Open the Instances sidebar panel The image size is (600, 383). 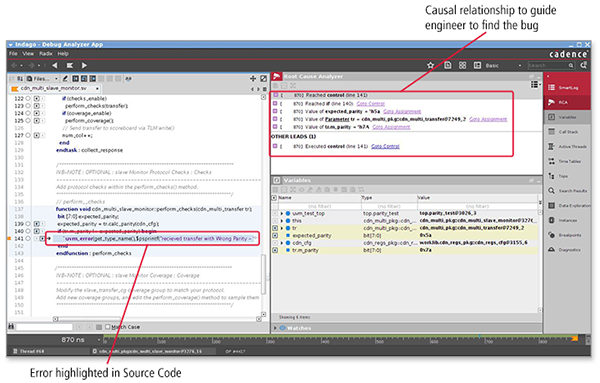[x=567, y=220]
